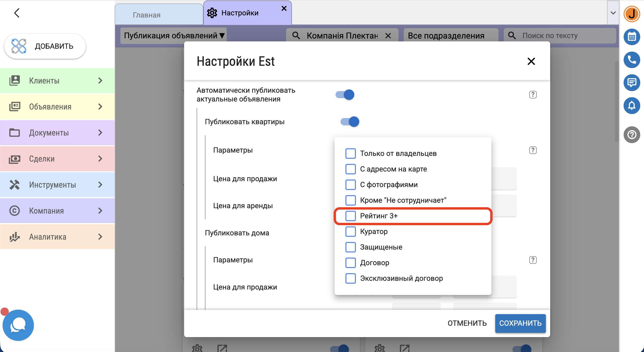Open the support chat bubble
Viewport: 644px width, 352px height.
18,325
